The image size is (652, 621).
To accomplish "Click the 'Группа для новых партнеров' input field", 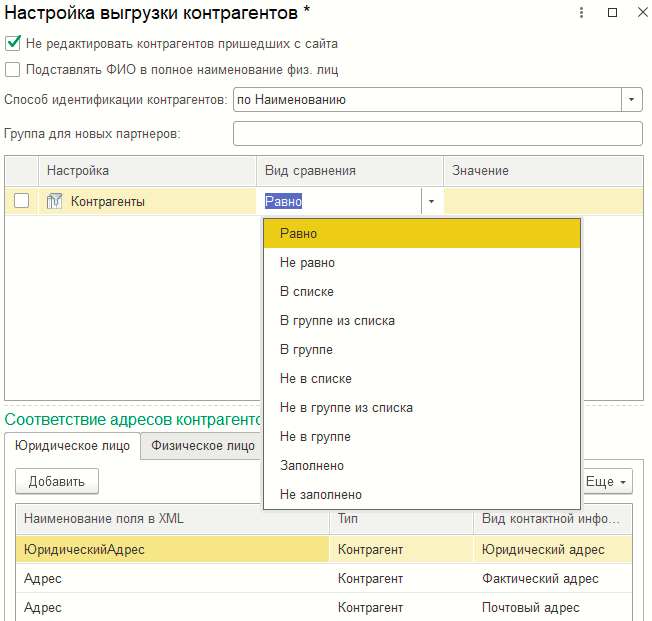I will [x=437, y=134].
